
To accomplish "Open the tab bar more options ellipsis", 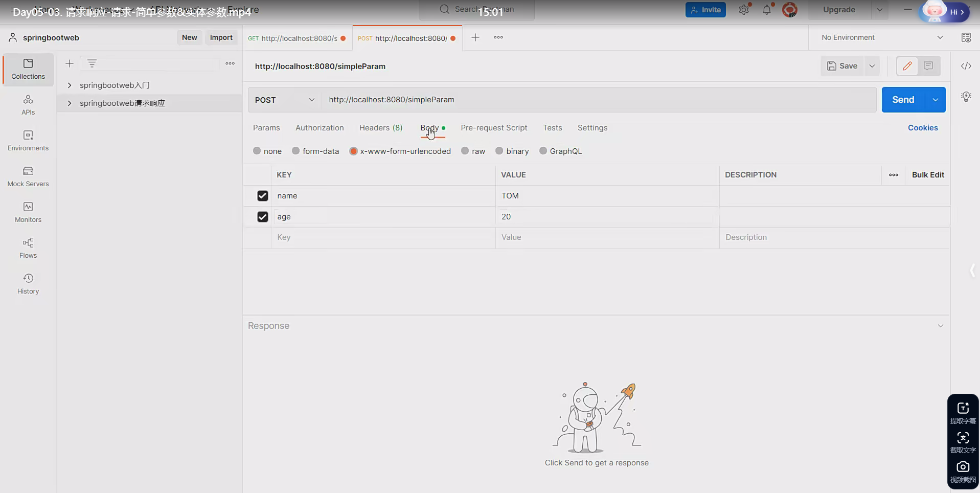I will click(498, 37).
